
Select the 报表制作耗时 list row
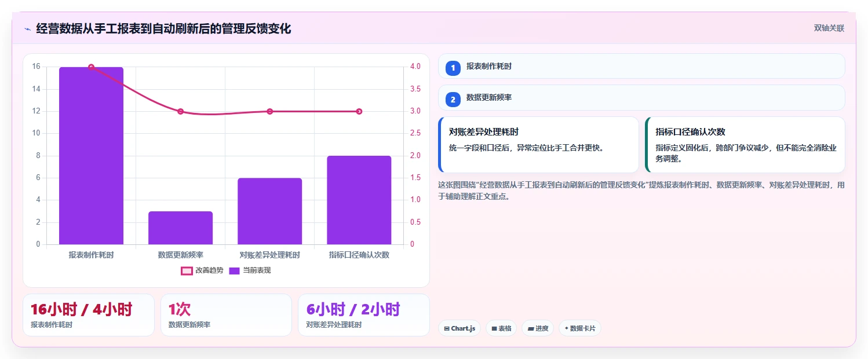coord(641,66)
